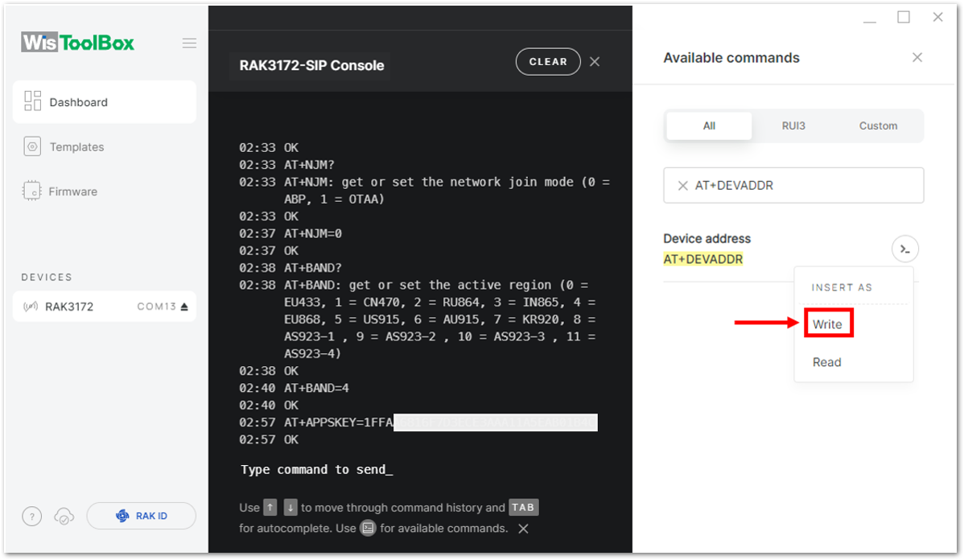
Task: Open insert options for Device address command
Action: (905, 249)
